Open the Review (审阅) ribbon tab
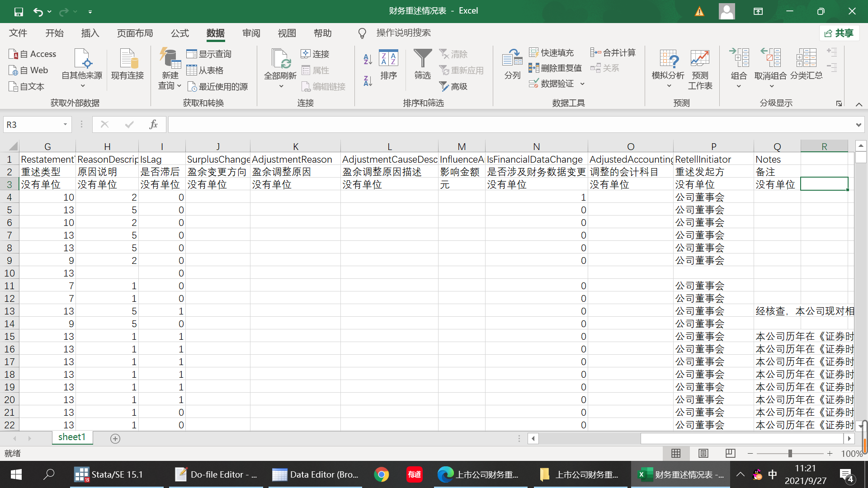Screen dimensions: 868x488 point(251,33)
